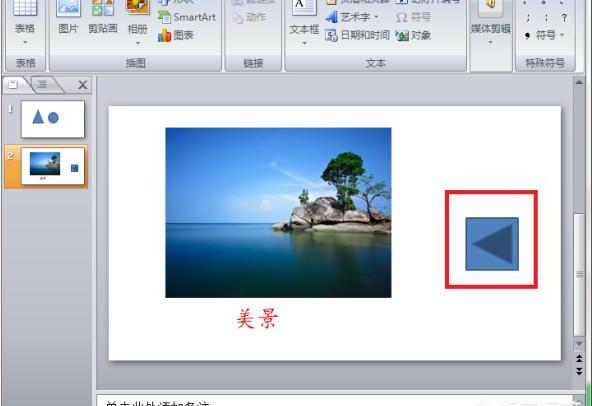Viewport: 592px width, 406px height.
Task: Insert the question mark special symbol
Action: 564,17
